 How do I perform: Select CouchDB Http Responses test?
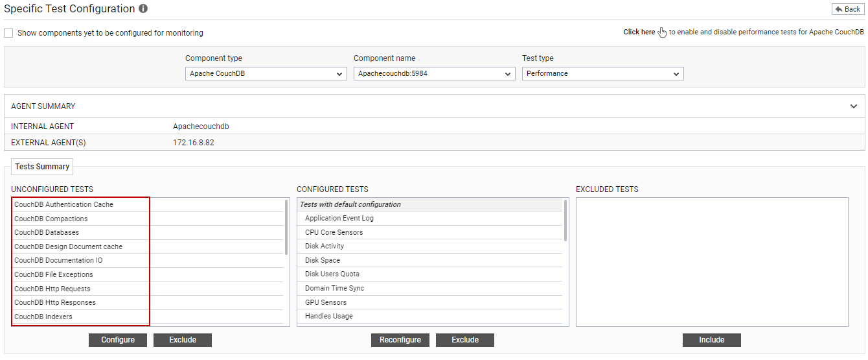click(148, 303)
